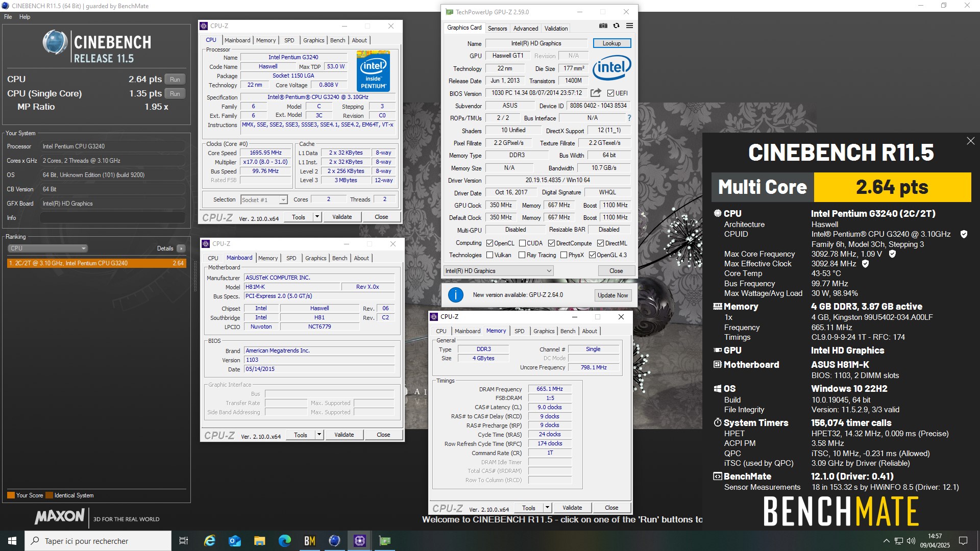Click the GPU-Z screenshot camera icon
The width and height of the screenshot is (980, 551).
tap(603, 26)
